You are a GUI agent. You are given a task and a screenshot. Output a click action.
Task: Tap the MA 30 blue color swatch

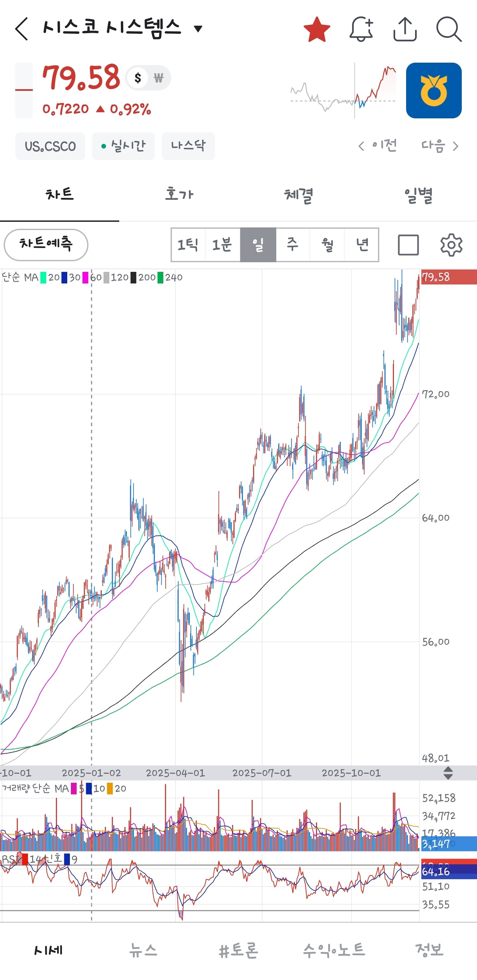tap(64, 278)
